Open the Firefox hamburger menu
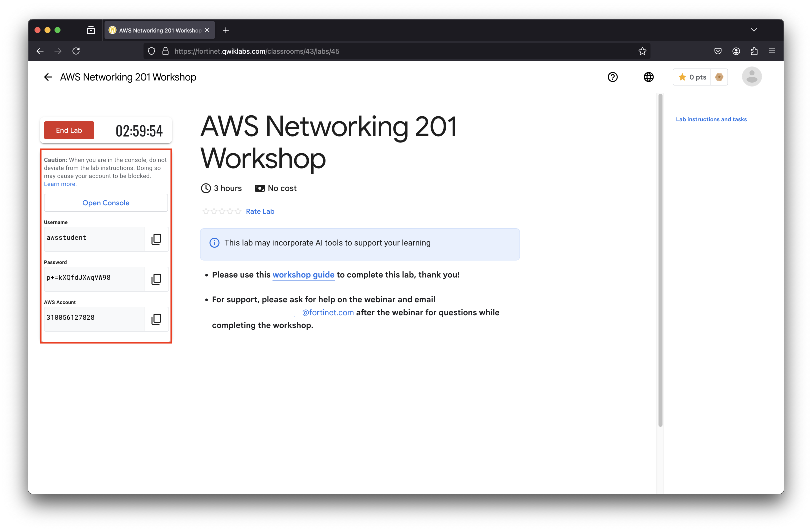Viewport: 812px width, 531px height. pyautogui.click(x=772, y=51)
